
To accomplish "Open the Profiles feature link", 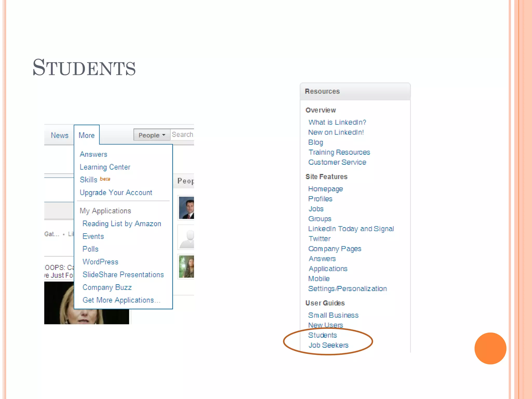I will [x=320, y=199].
